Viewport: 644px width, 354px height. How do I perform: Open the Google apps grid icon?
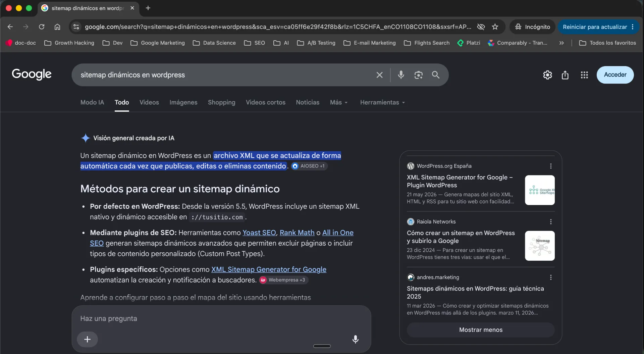[x=584, y=75]
